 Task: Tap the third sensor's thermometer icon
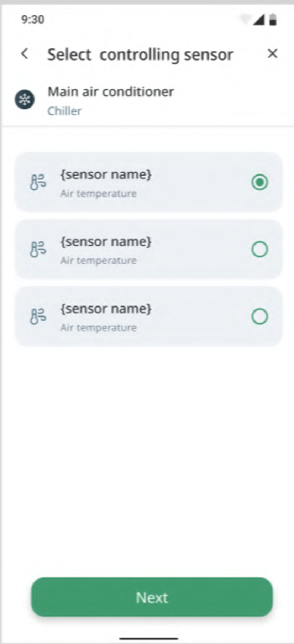point(37,316)
